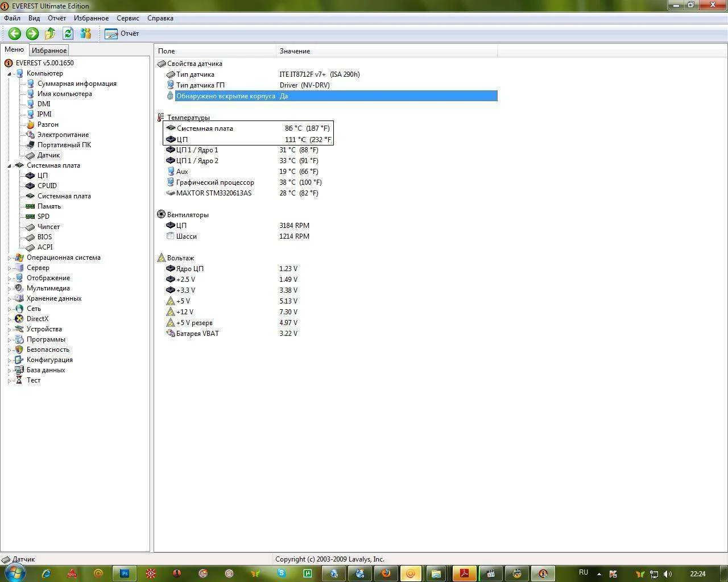Expand the Сеть branch
The image size is (728, 582).
10,309
